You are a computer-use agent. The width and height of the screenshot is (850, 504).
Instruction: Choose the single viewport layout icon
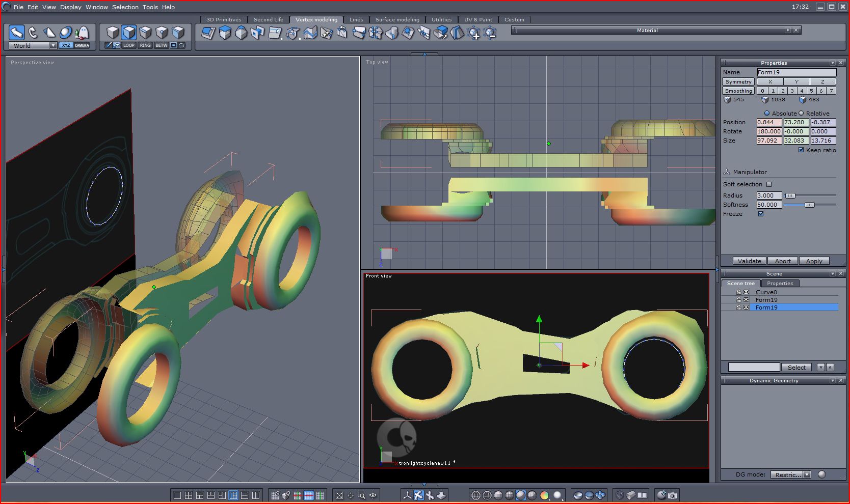click(x=177, y=495)
